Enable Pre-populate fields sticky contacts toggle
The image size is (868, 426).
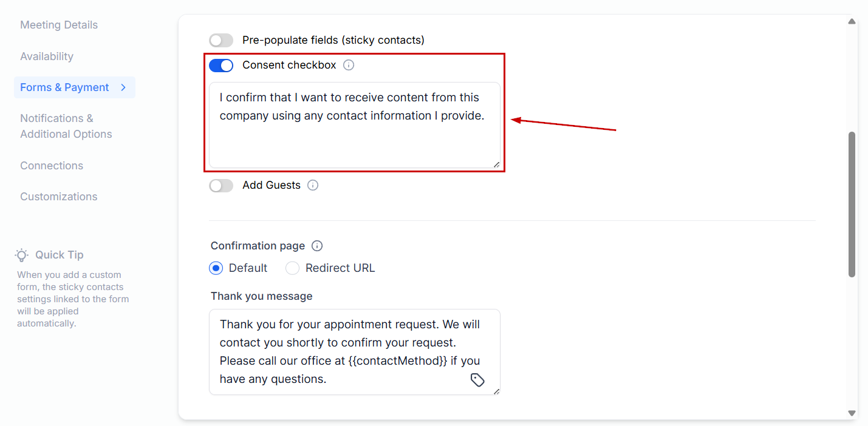pyautogui.click(x=221, y=40)
